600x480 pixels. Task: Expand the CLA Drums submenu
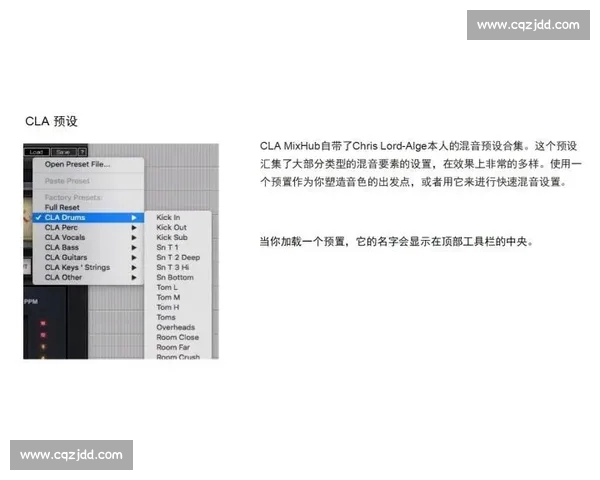88,217
